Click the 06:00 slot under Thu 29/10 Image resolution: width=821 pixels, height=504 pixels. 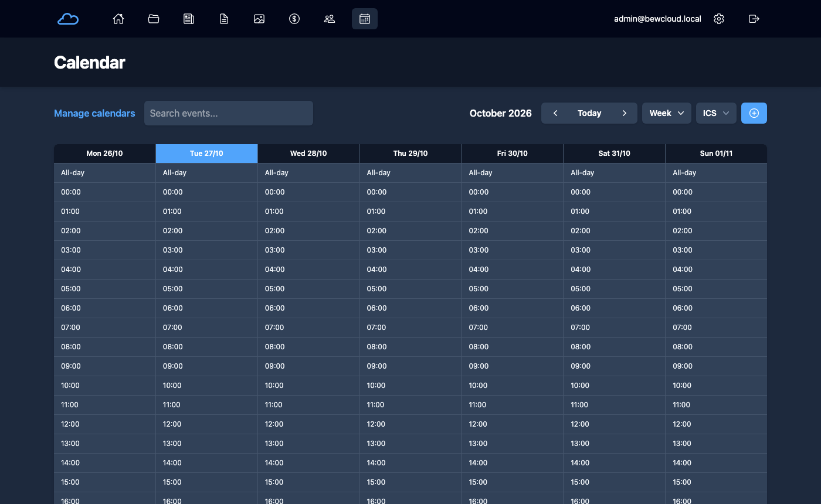pos(410,308)
